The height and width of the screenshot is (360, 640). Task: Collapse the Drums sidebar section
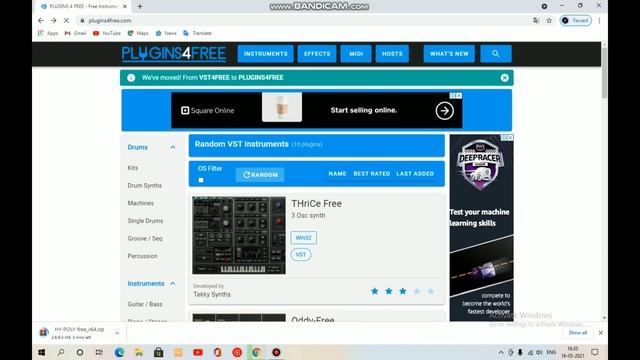click(x=173, y=147)
